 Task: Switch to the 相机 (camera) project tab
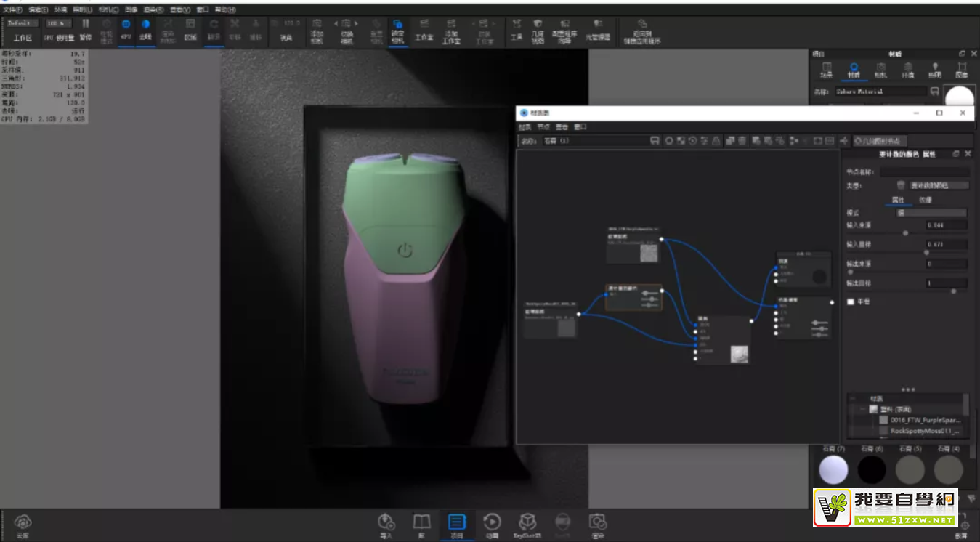(880, 69)
